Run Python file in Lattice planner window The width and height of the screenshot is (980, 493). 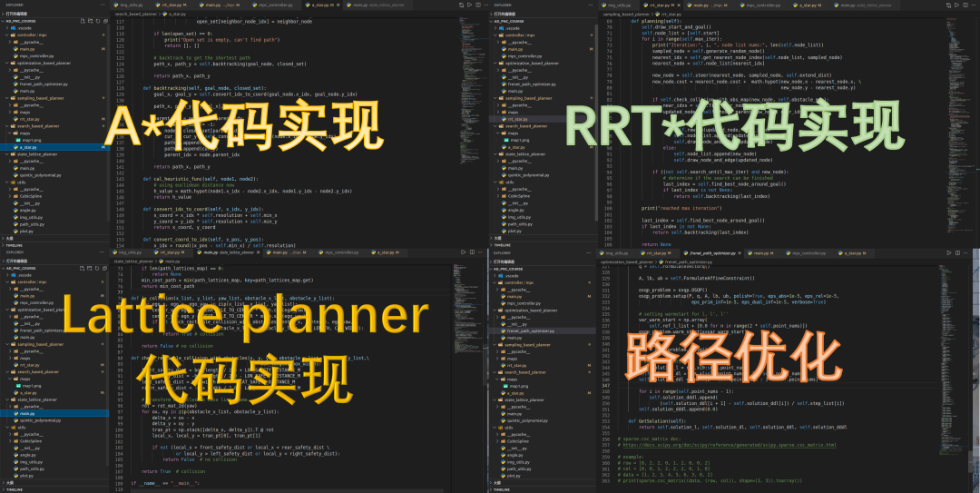463,252
